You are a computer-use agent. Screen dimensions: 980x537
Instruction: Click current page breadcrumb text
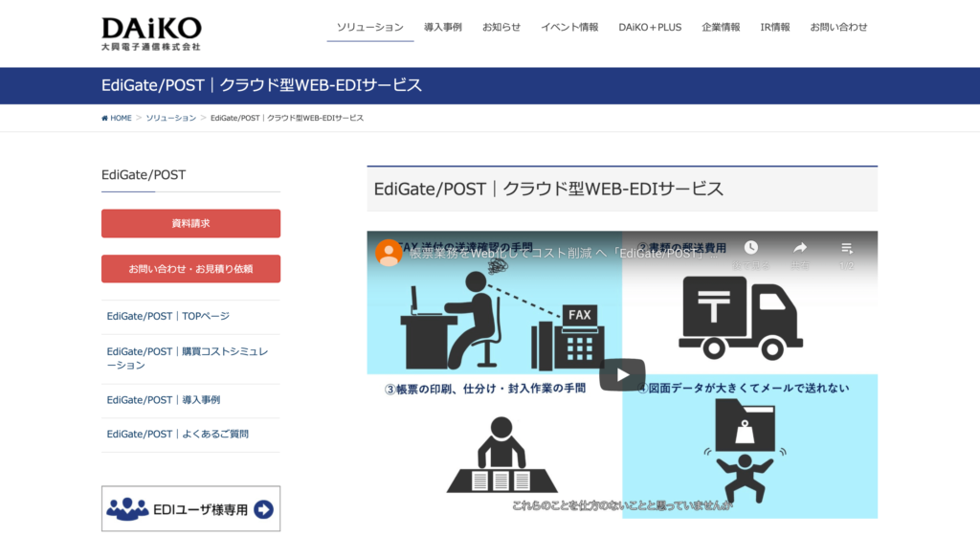(x=287, y=118)
